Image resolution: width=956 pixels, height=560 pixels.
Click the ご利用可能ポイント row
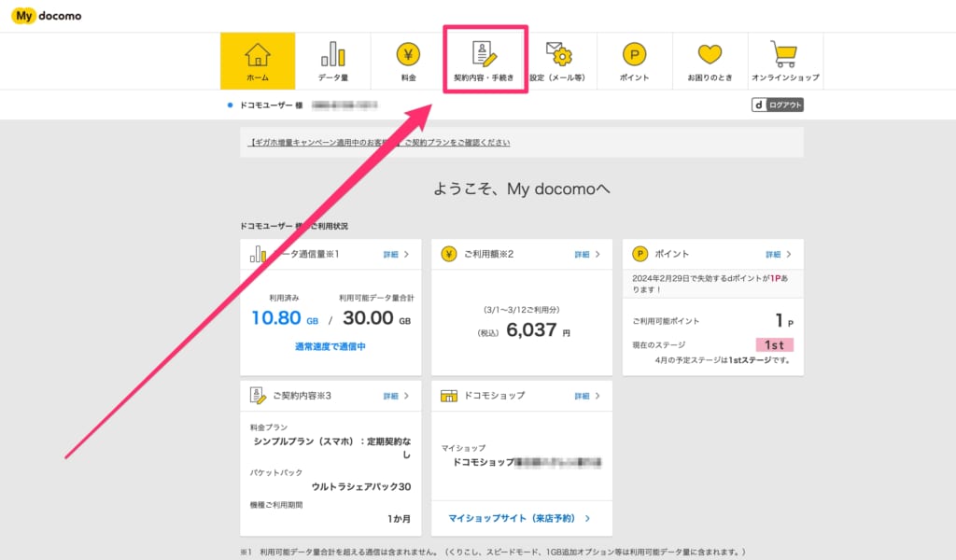point(712,320)
